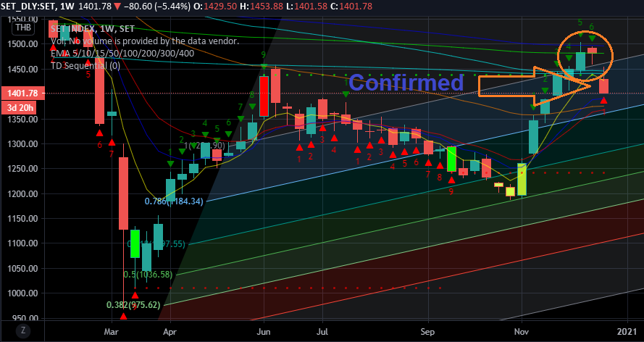Screen dimensions: 644x342
Task: Select the SET INDEX, 1W, SET legend title
Action: tap(93, 29)
